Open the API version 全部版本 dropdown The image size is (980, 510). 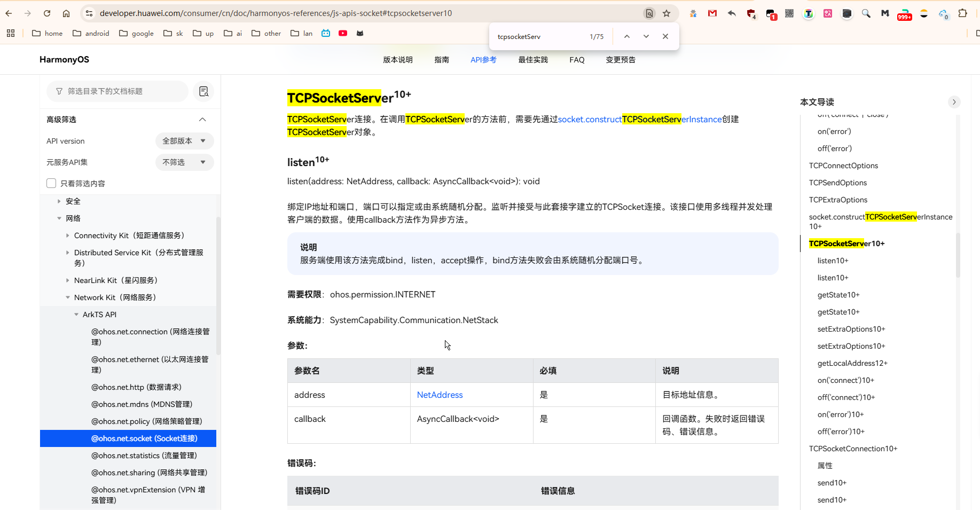coord(184,141)
